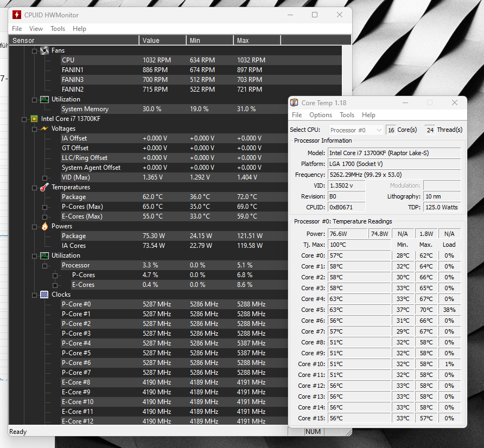Open HWMonitor View menu

pyautogui.click(x=36, y=29)
